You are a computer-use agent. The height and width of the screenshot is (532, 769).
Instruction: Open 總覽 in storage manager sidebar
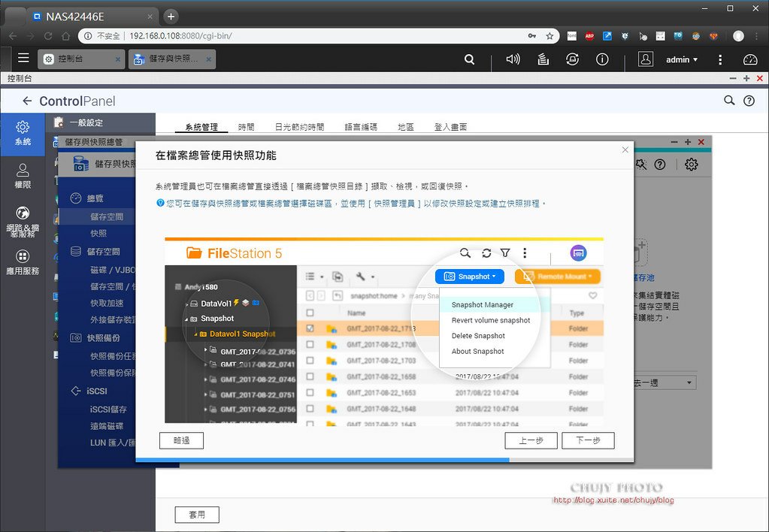(x=97, y=198)
